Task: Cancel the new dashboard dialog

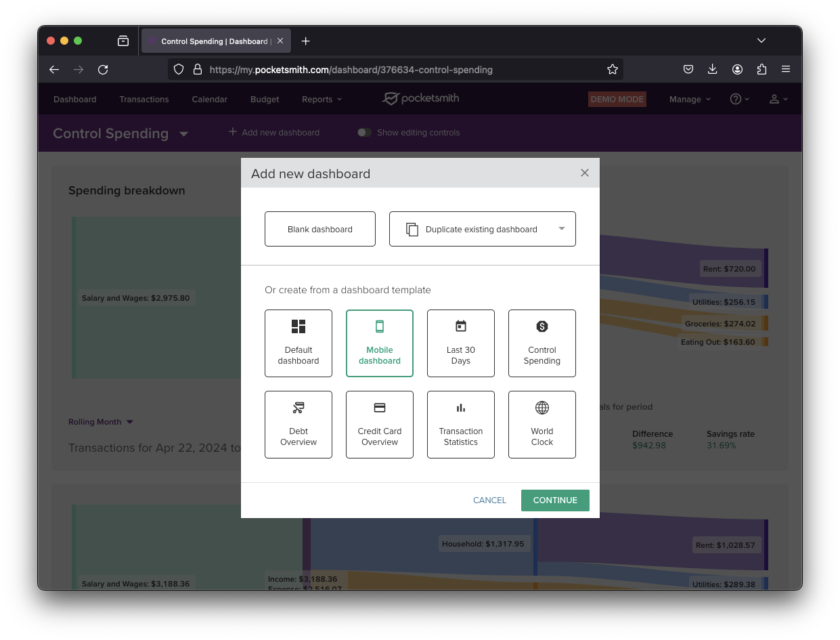Action: pos(489,500)
